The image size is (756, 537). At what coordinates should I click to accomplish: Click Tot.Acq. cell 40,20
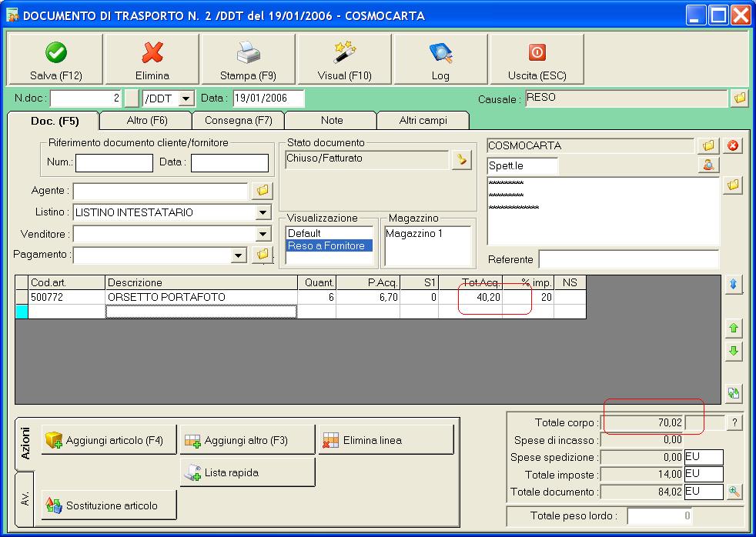pyautogui.click(x=470, y=297)
